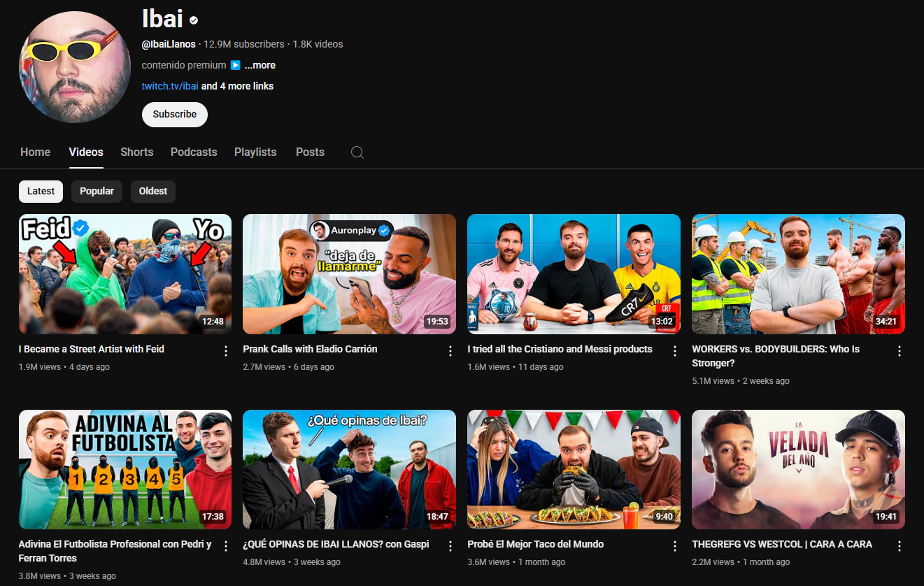Play the taco eating video thumbnail

coord(574,469)
